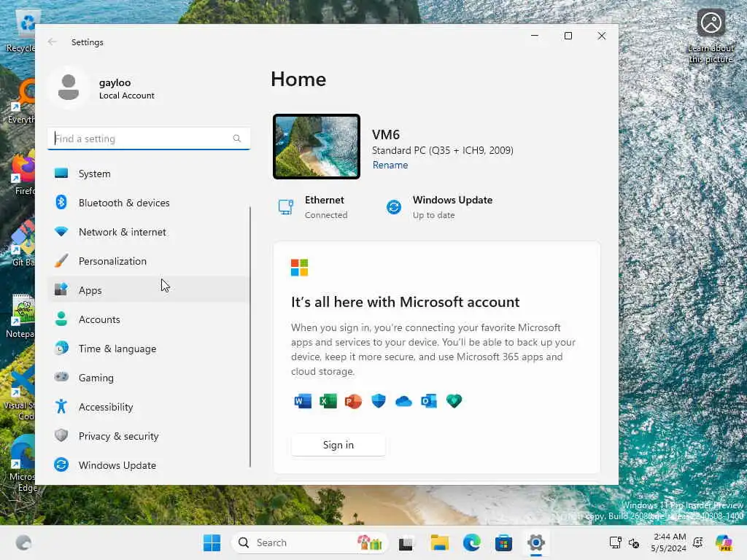Click the desktop wallpaper thumbnail of VM6

(x=317, y=147)
